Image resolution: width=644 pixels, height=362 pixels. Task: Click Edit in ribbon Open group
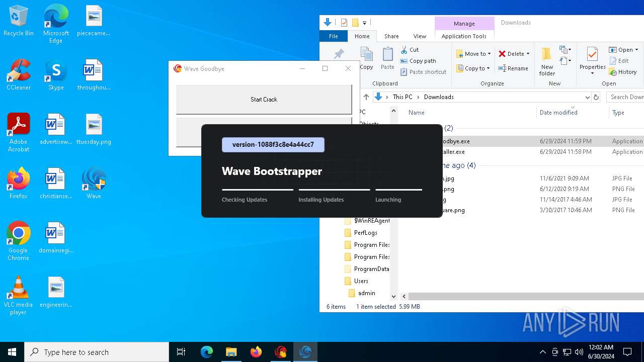(619, 61)
